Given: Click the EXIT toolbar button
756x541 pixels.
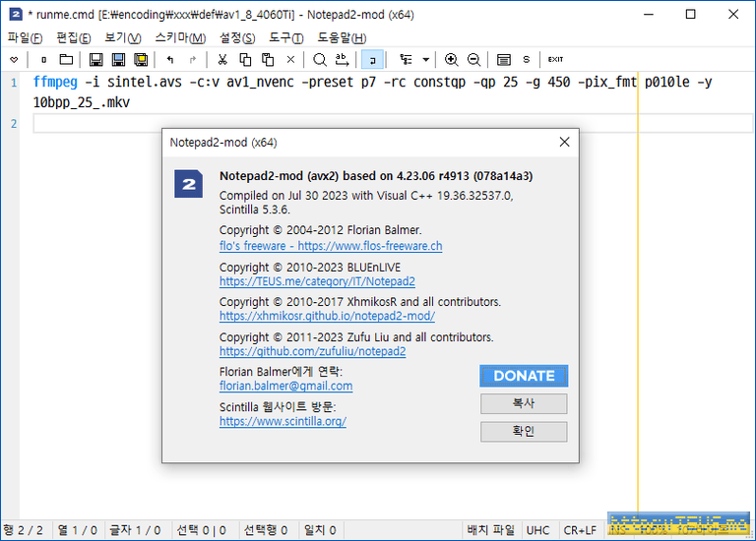Looking at the screenshot, I should (x=555, y=60).
